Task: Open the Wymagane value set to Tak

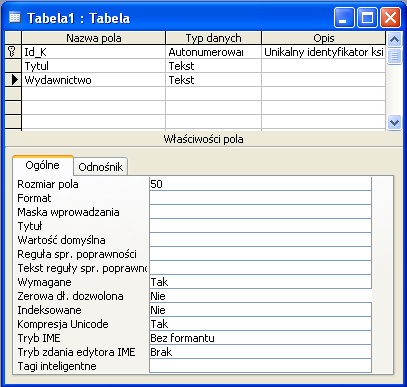Action: 260,282
